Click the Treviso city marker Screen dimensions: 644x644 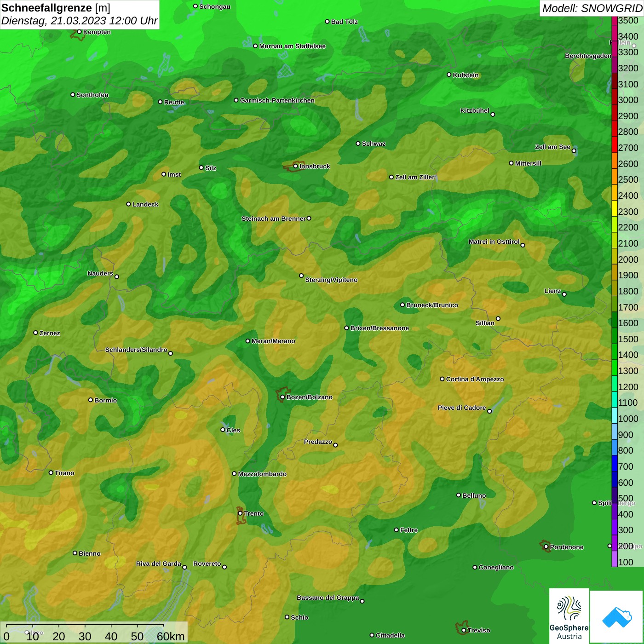click(x=464, y=630)
